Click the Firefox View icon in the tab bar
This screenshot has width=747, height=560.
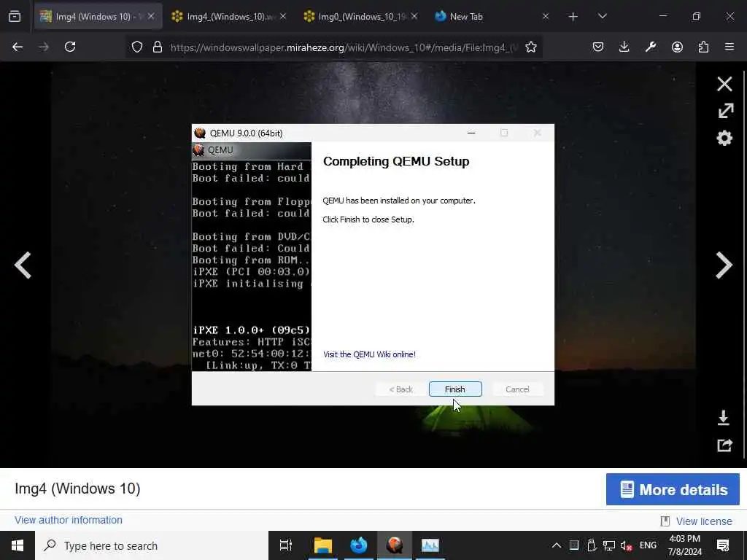point(15,17)
